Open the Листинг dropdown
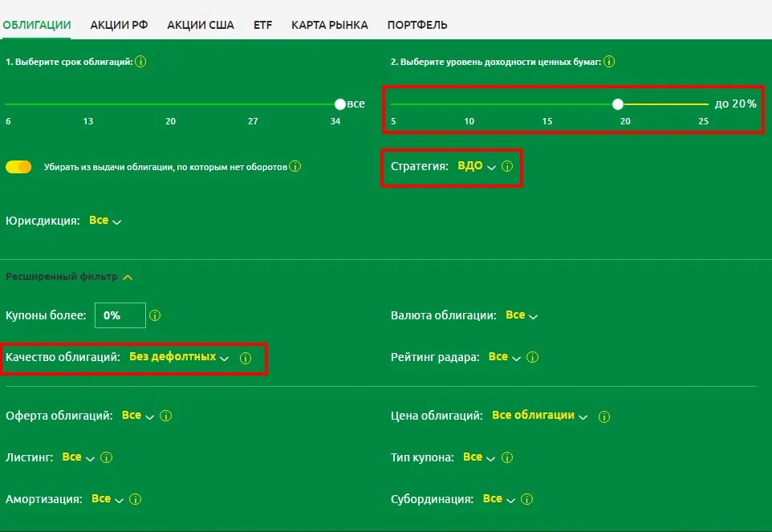Viewport: 772px width, 532px height. point(79,457)
